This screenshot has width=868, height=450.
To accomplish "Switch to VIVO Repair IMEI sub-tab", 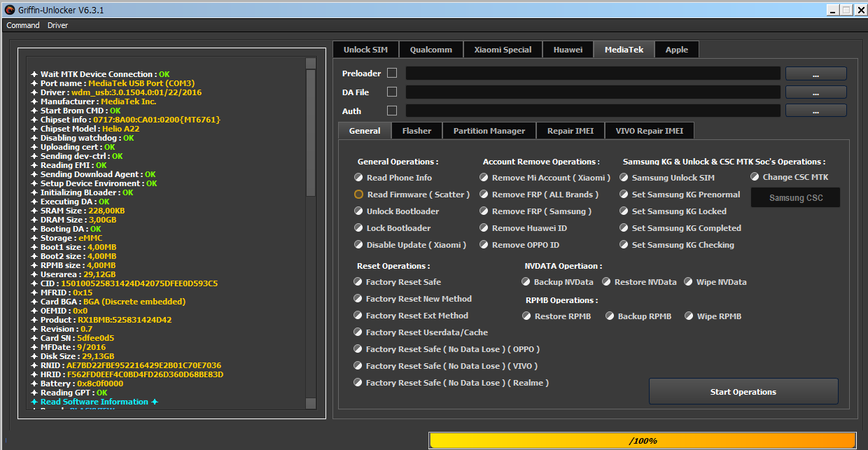I will tap(650, 131).
